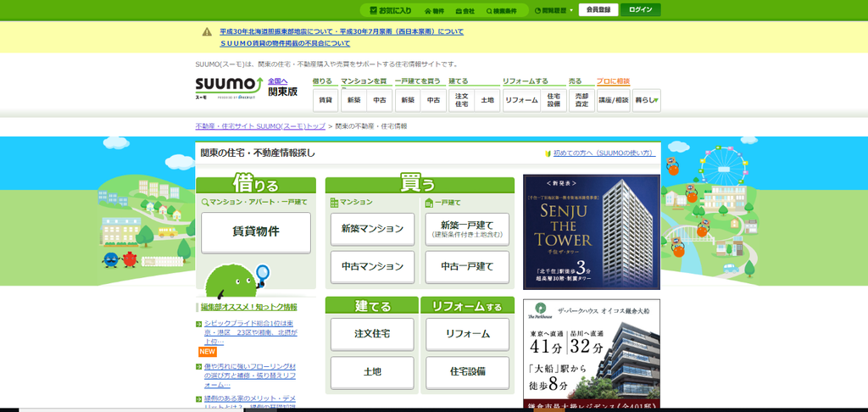The height and width of the screenshot is (412, 868).
Task: Select 注文住宅 under 建てる in header
Action: [462, 101]
